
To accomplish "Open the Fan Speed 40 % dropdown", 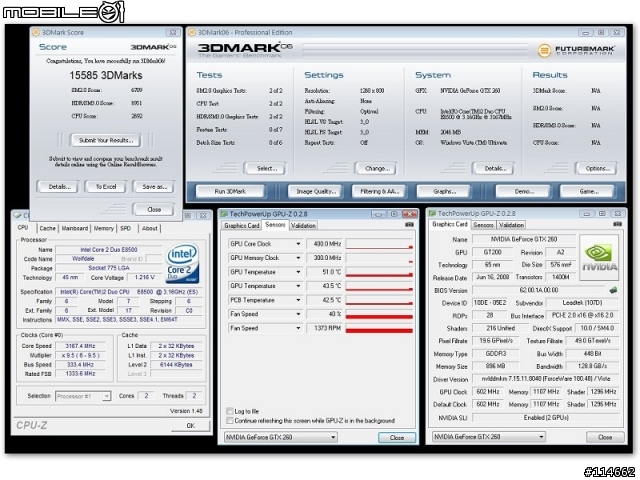I will coord(298,314).
